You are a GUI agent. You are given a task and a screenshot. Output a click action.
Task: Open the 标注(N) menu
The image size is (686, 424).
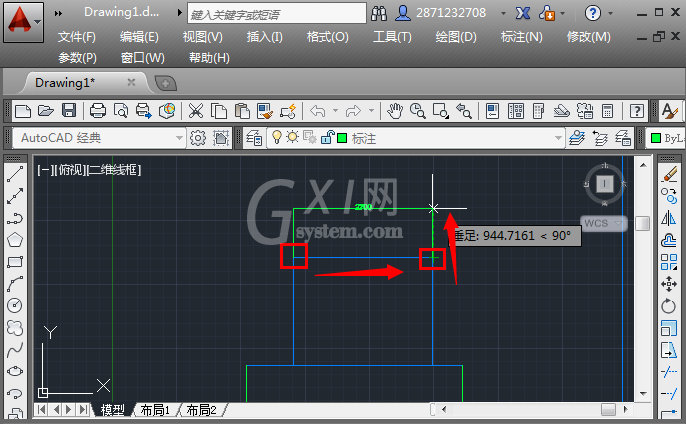tap(522, 37)
